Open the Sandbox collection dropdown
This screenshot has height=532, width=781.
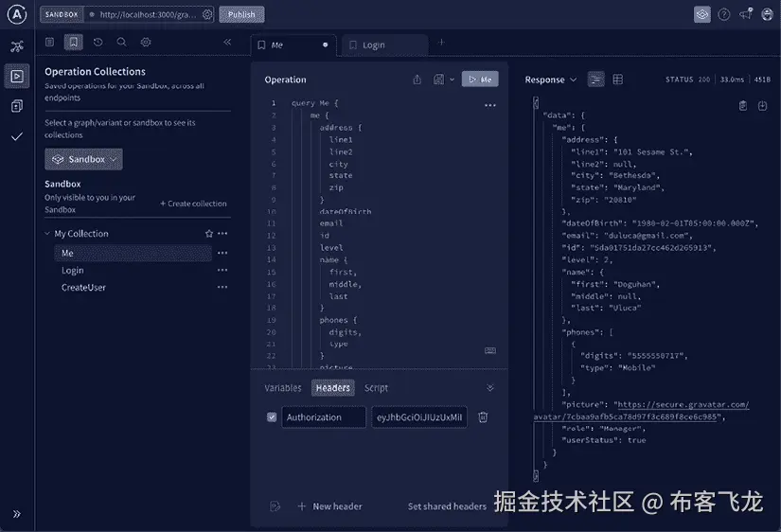[x=83, y=159]
